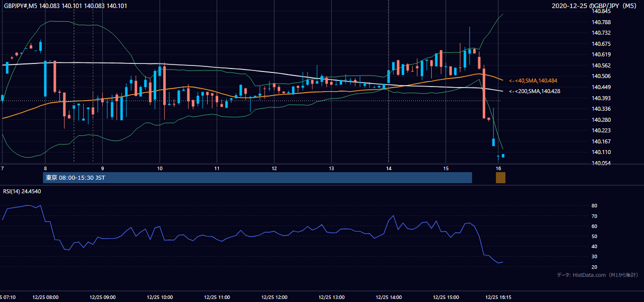Click RSI scale value 50
The image size is (644, 302).
[x=595, y=236]
